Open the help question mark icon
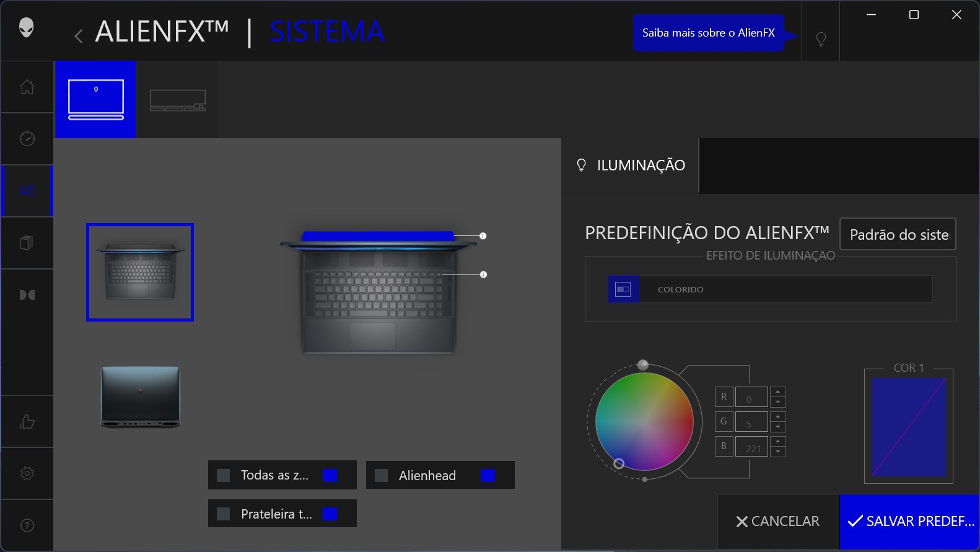 pyautogui.click(x=27, y=525)
